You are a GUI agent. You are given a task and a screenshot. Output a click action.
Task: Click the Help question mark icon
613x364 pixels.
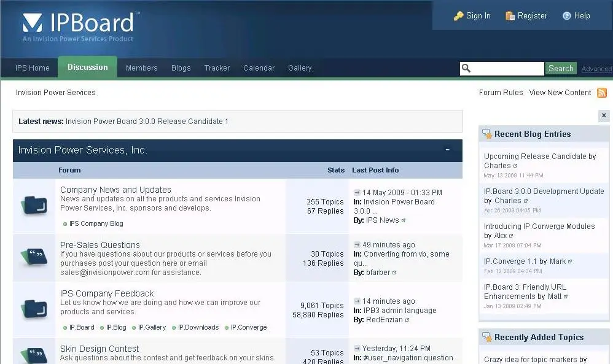[566, 16]
